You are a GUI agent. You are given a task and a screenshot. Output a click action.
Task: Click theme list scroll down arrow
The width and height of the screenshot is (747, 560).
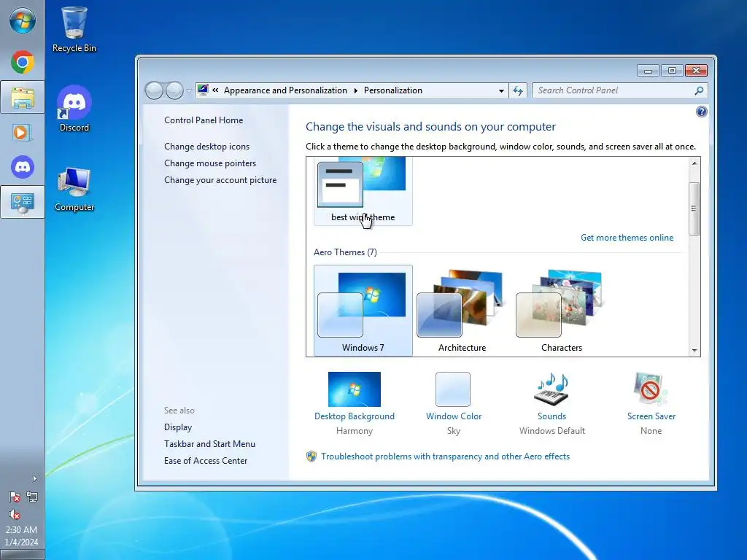pos(694,351)
